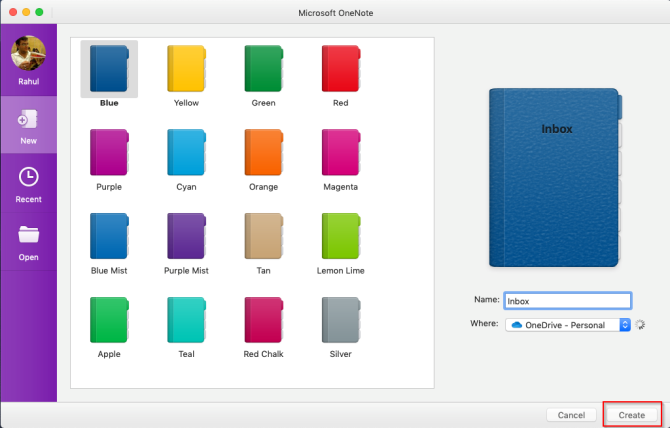Select the Silver notebook color
This screenshot has height=428, width=670.
point(340,320)
